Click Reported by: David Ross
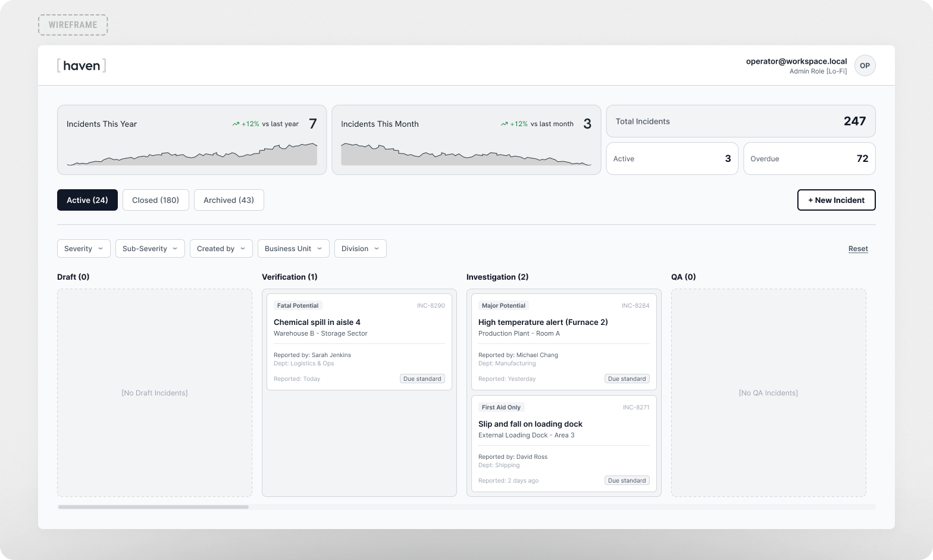This screenshot has height=560, width=933. click(513, 456)
